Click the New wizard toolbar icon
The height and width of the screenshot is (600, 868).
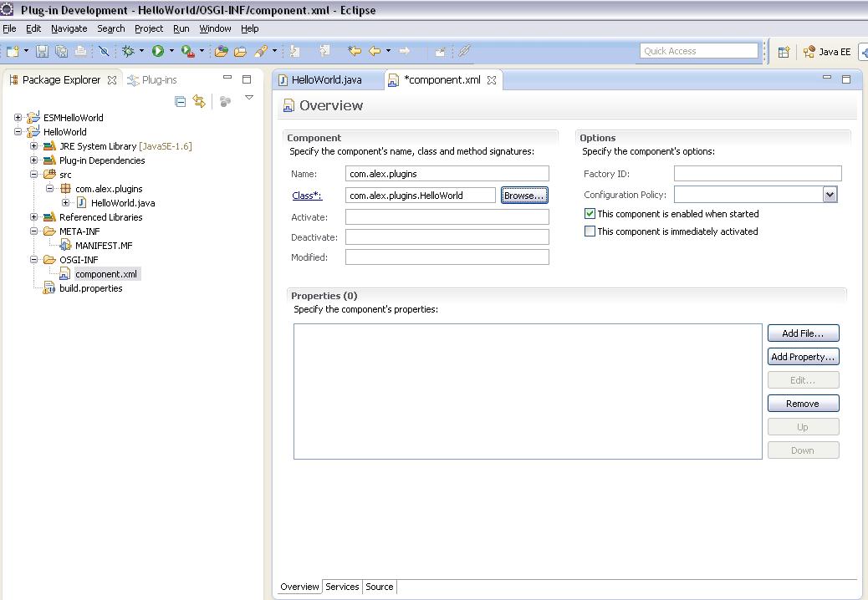click(x=13, y=52)
